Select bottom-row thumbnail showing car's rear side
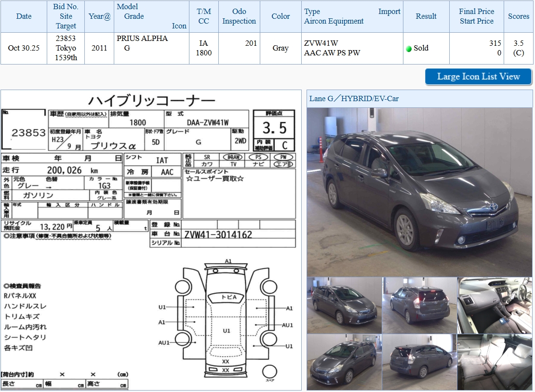The image size is (535, 392). 419,362
